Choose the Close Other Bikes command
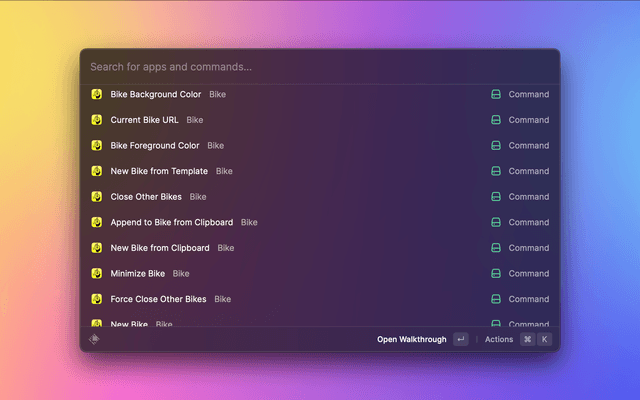Viewport: 640px width, 400px height. click(146, 197)
